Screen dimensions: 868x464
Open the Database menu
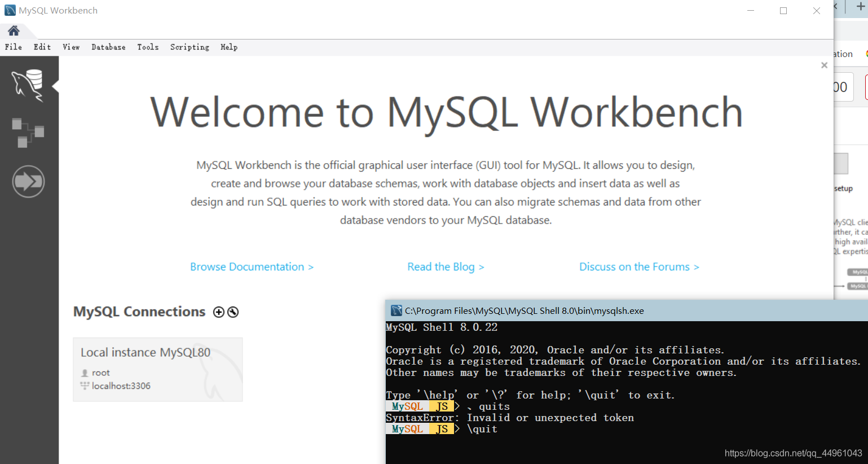coord(109,47)
